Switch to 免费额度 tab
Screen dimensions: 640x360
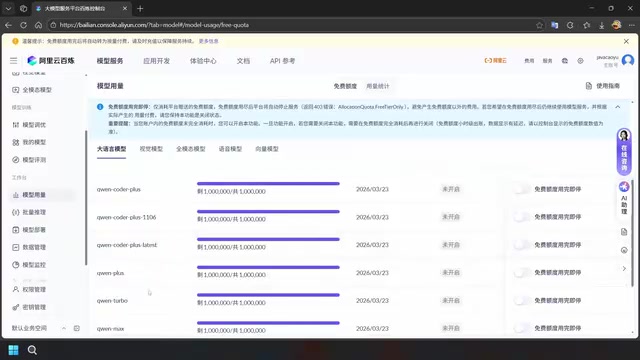tap(345, 86)
